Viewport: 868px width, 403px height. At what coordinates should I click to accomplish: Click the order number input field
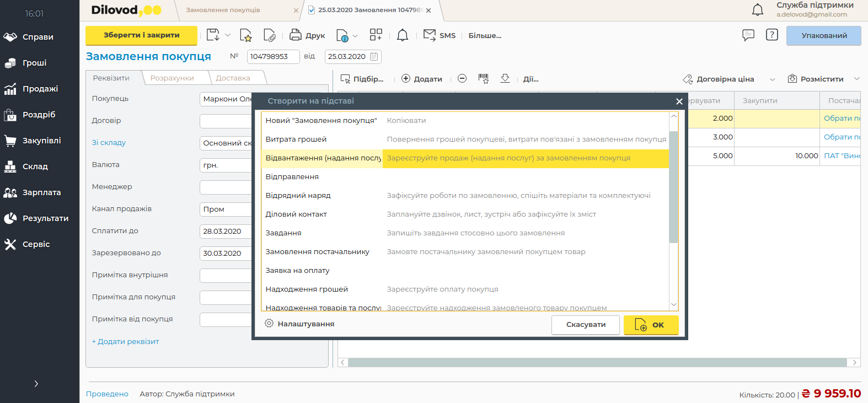click(272, 56)
